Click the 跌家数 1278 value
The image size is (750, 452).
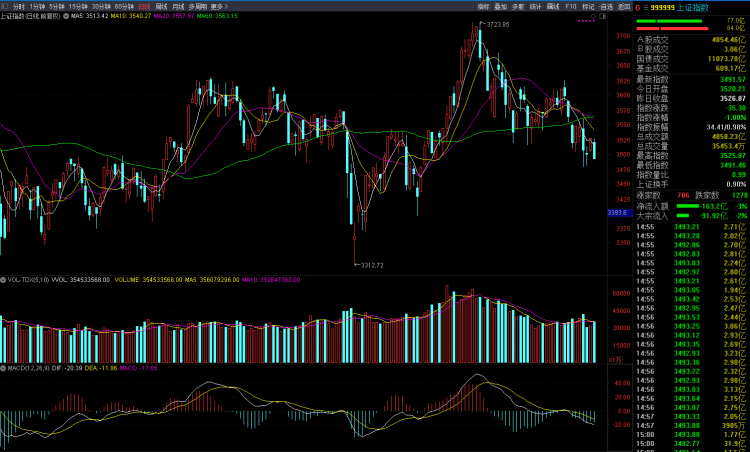(739, 195)
